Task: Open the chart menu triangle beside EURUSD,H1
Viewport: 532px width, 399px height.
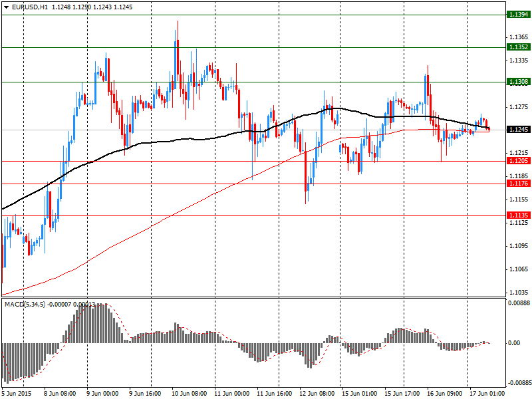Action: [x=7, y=7]
